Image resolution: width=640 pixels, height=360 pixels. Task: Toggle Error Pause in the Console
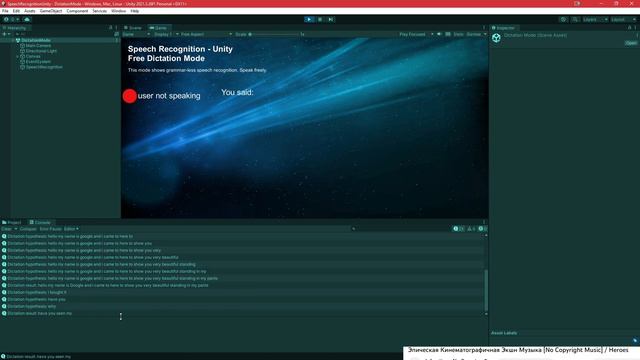tap(51, 229)
